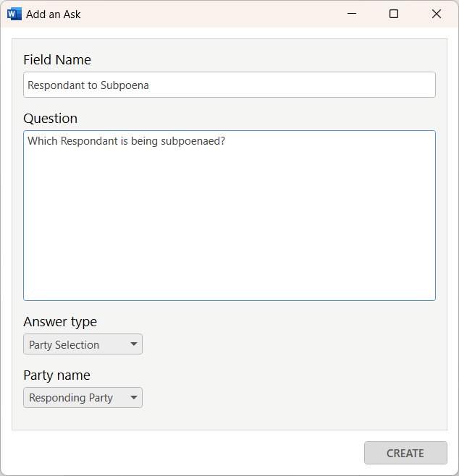459x476 pixels.
Task: Open the Party name dropdown
Action: (83, 397)
